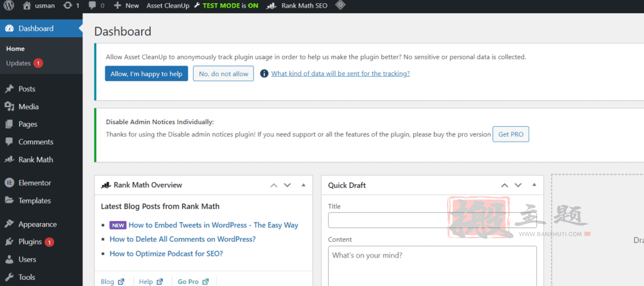Click external link icon next to Go Pro
Viewport: 644px width, 286px height.
click(206, 282)
